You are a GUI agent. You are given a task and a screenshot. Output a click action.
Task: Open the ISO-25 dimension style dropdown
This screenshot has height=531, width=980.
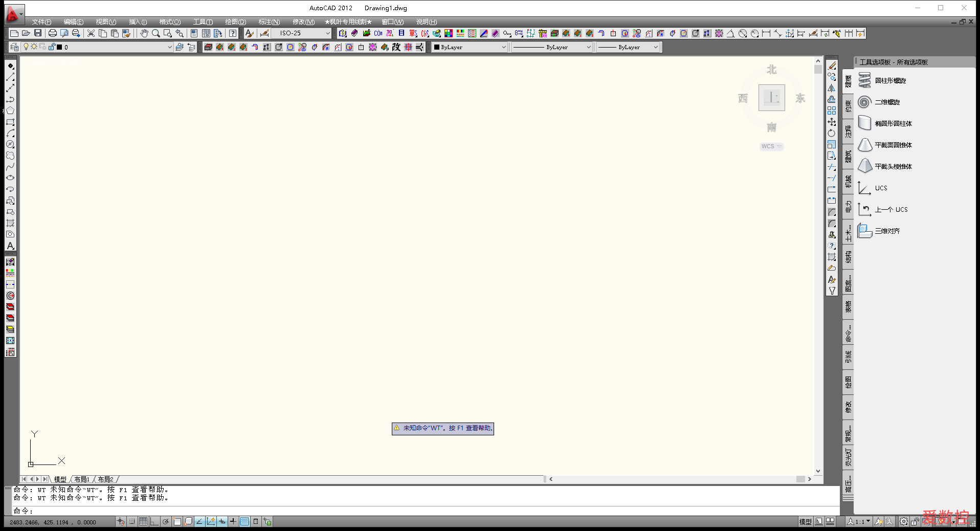tap(328, 33)
